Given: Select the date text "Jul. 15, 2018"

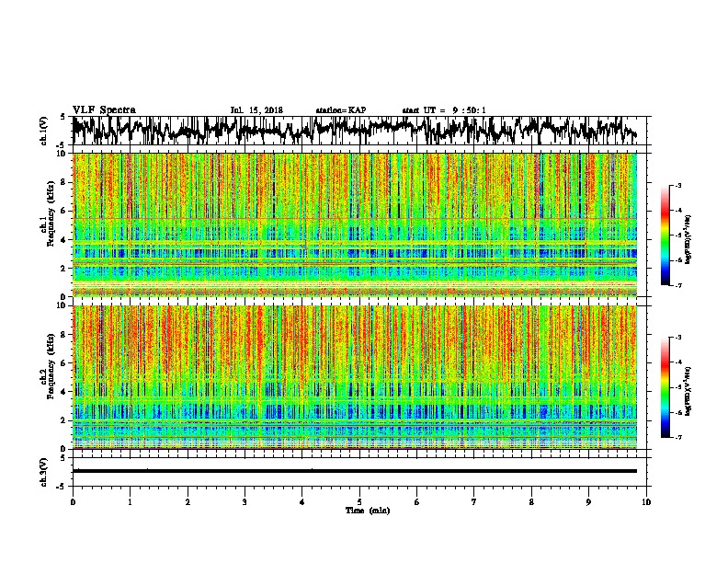Looking at the screenshot, I should 256,110.
